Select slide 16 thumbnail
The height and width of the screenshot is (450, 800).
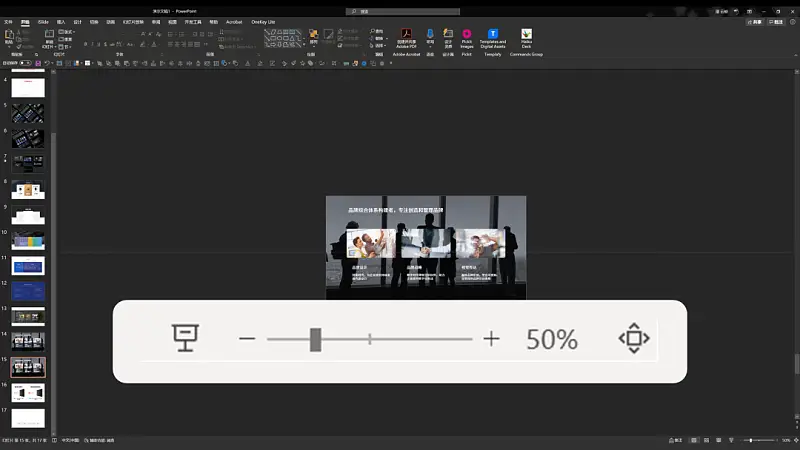pos(28,393)
